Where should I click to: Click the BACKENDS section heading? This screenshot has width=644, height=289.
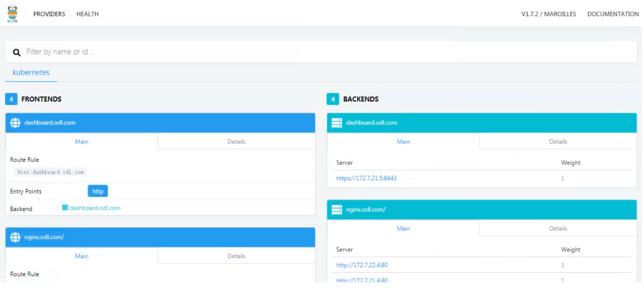[361, 99]
